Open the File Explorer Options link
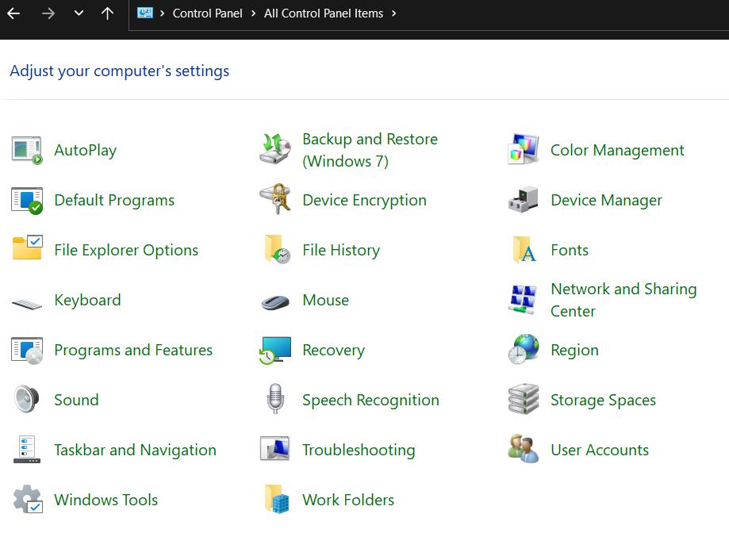Viewport: 729px width, 560px height. (126, 250)
